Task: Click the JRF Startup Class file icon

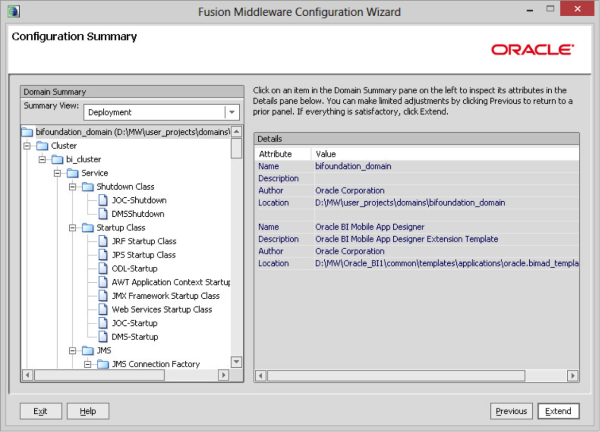Action: 103,241
